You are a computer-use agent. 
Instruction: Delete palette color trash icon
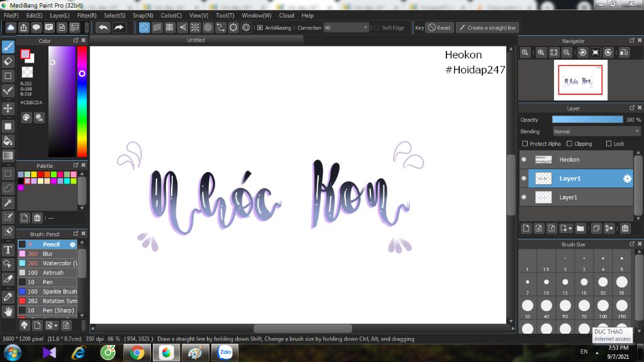tap(37, 218)
